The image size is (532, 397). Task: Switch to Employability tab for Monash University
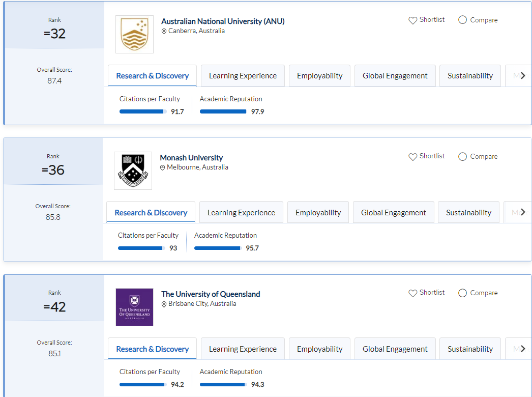click(318, 213)
